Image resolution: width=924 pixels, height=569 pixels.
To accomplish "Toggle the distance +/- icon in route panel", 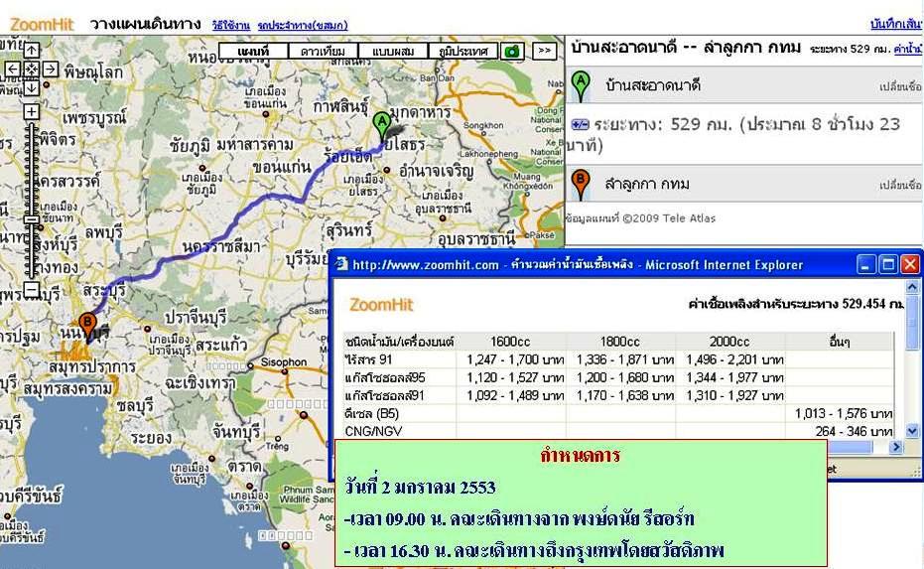I will (581, 125).
